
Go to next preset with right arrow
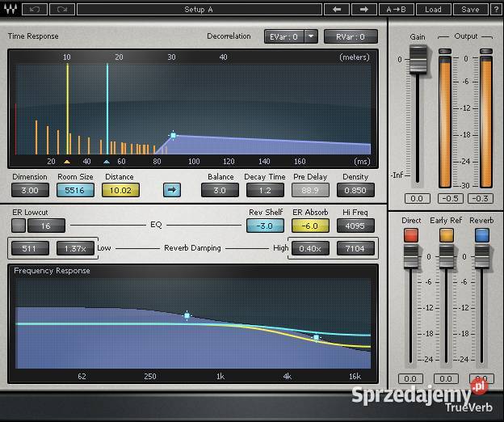pos(364,10)
